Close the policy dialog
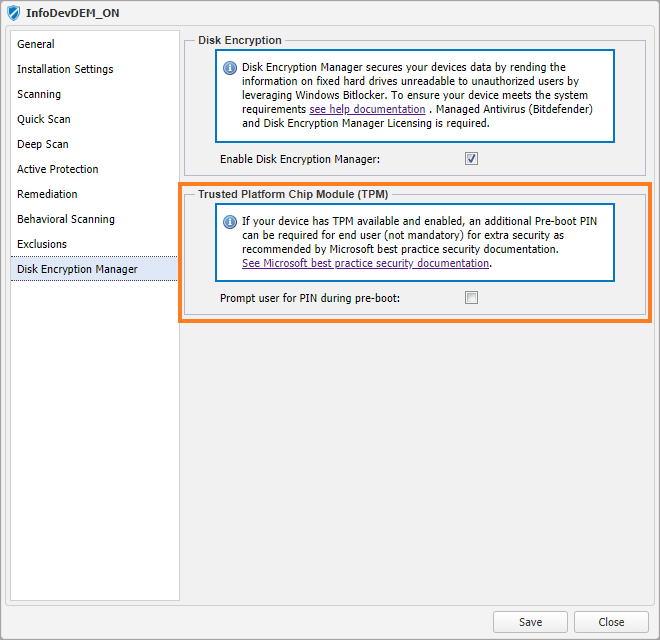660x640 pixels. 611,622
